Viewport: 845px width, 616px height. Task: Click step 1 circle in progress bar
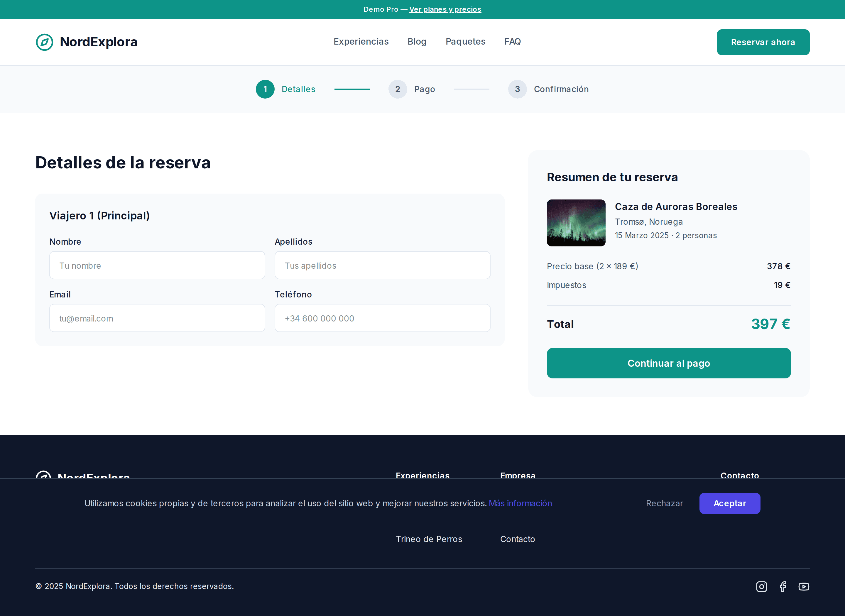coord(265,89)
